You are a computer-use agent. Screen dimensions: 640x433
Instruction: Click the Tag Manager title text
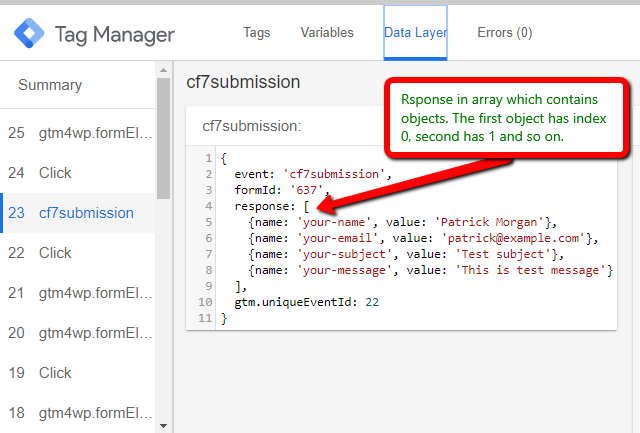coord(115,35)
